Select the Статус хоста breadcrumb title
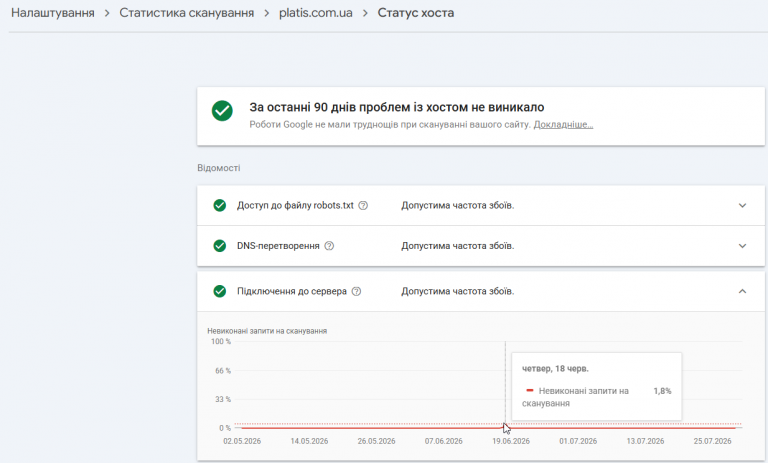The image size is (768, 463). coord(416,13)
